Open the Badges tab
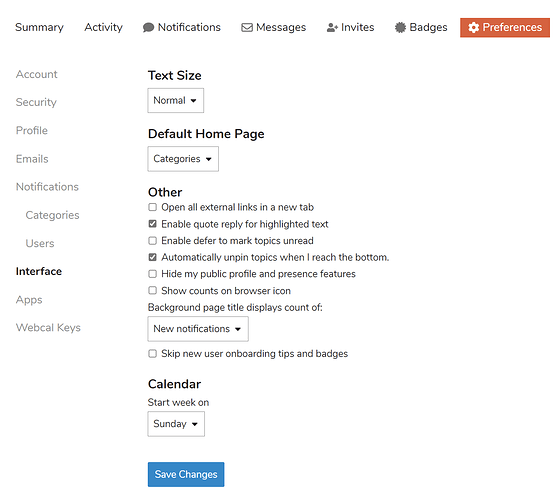The width and height of the screenshot is (557, 500). 421,27
